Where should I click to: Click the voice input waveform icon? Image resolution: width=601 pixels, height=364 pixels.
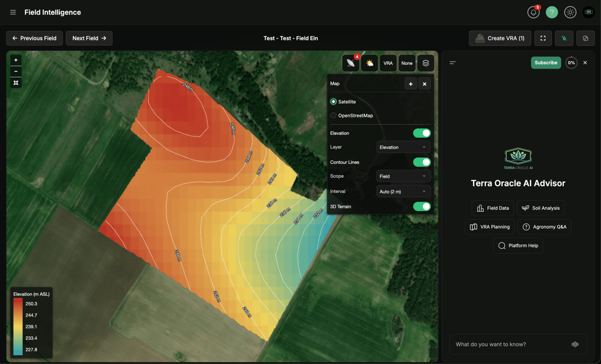(x=575, y=344)
